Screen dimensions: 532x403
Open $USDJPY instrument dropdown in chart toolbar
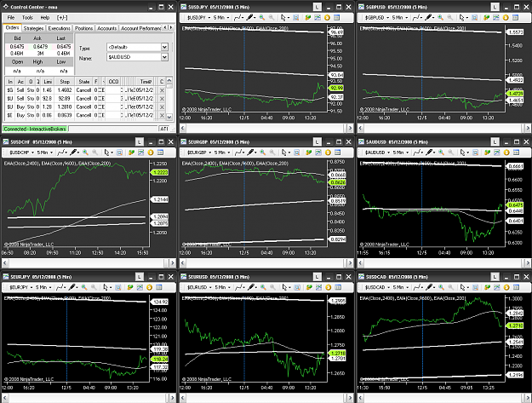pyautogui.click(x=199, y=17)
